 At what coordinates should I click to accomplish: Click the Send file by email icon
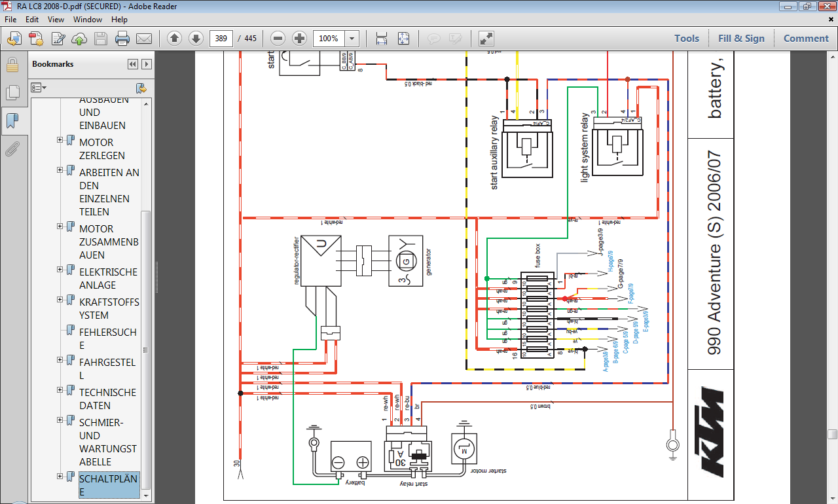[143, 39]
